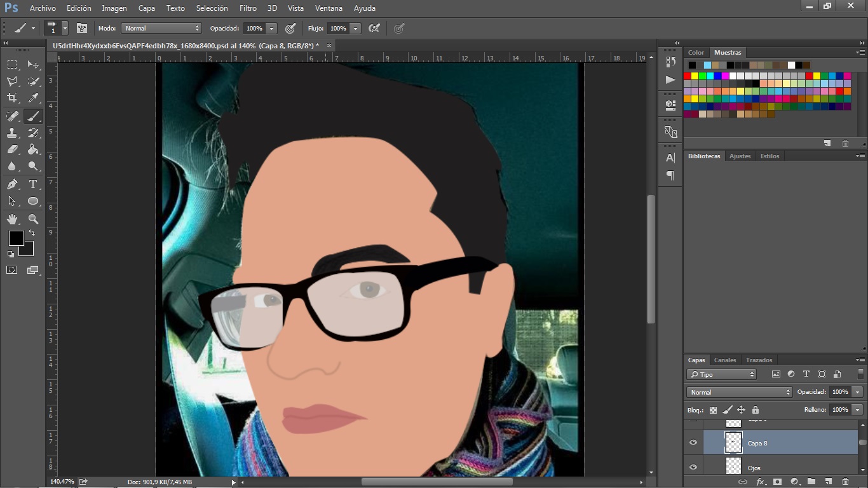This screenshot has height=488, width=868.
Task: Create new group folder in Capas panel
Action: [811, 482]
